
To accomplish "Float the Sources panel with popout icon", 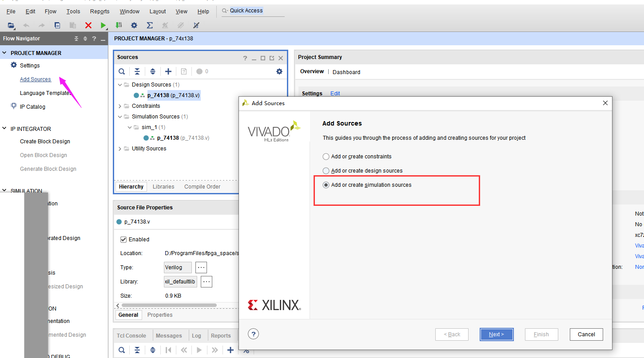I will click(x=272, y=58).
